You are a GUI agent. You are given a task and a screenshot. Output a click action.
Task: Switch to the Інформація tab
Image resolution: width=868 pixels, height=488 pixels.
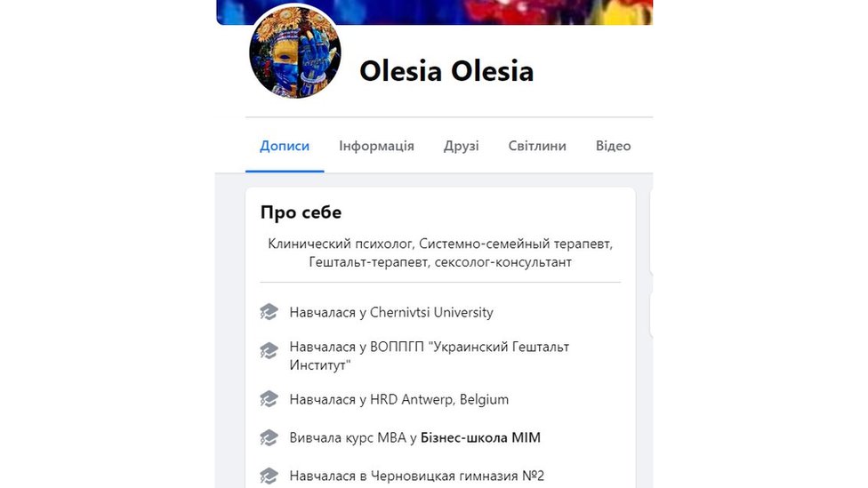pyautogui.click(x=376, y=146)
